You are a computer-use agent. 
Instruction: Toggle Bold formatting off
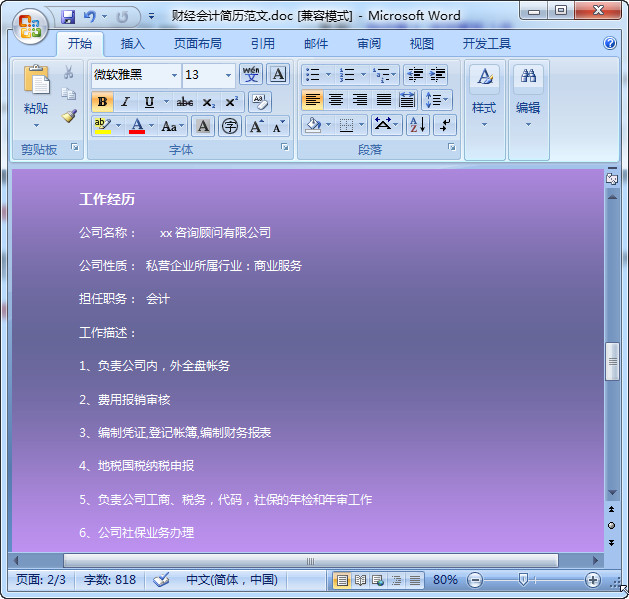click(x=102, y=102)
